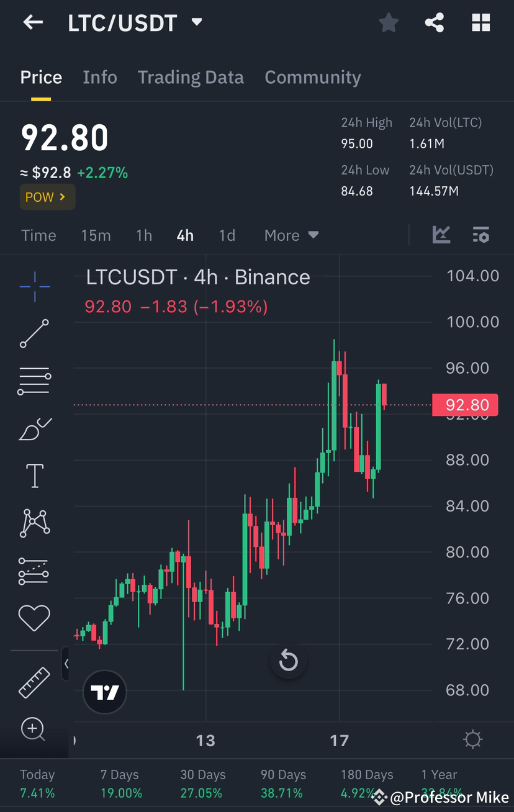Reset the chart view with reload button
Screen dimensions: 514x812
tap(288, 661)
